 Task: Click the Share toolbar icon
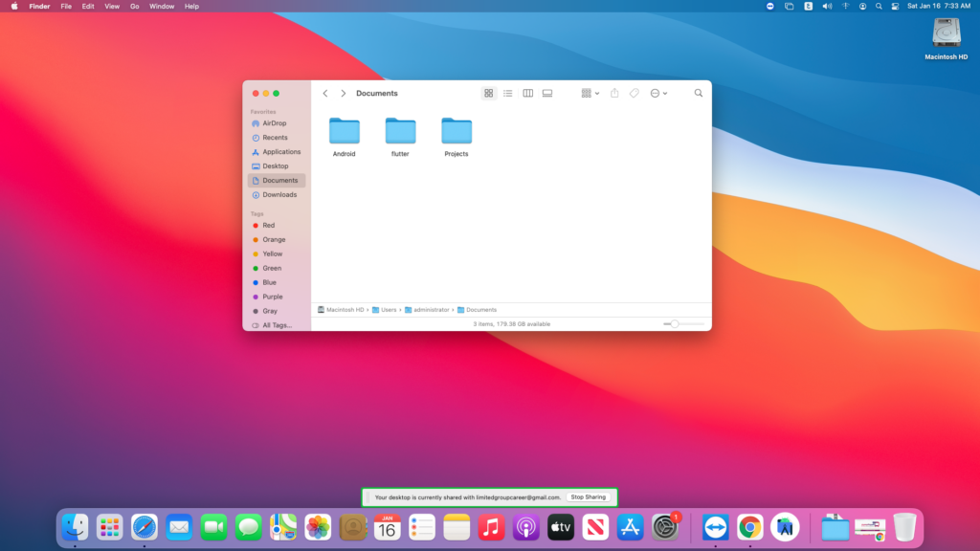point(614,93)
